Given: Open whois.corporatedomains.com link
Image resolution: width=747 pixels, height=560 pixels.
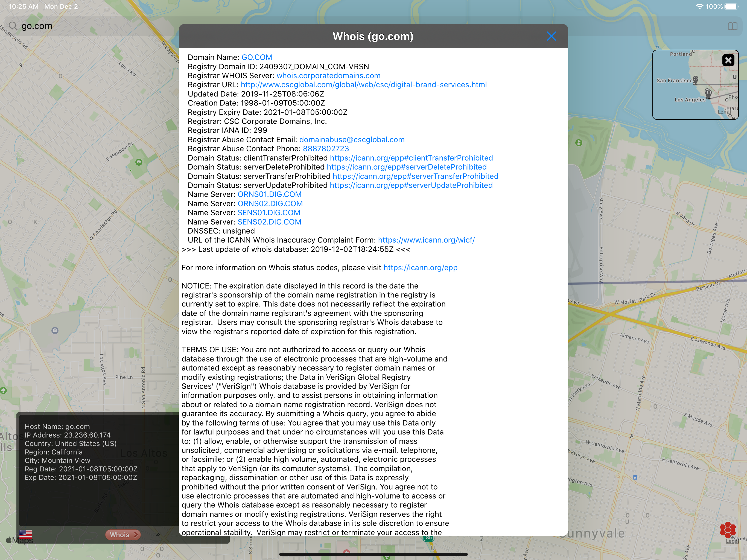Looking at the screenshot, I should (x=328, y=76).
